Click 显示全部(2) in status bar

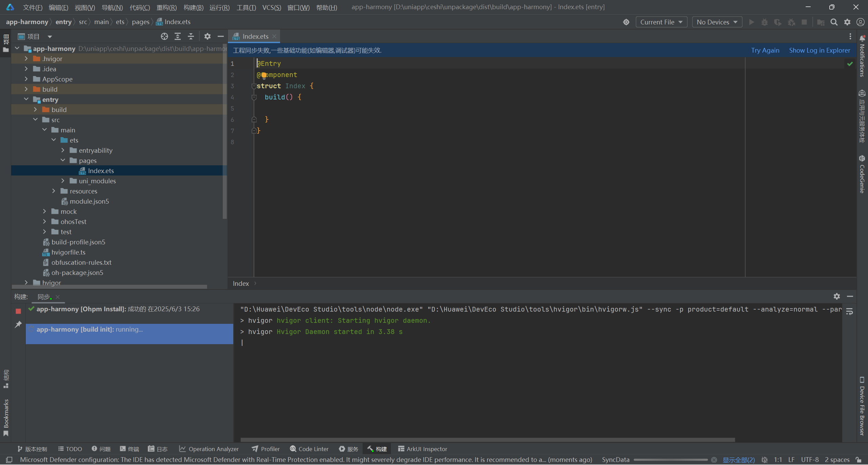pos(739,460)
